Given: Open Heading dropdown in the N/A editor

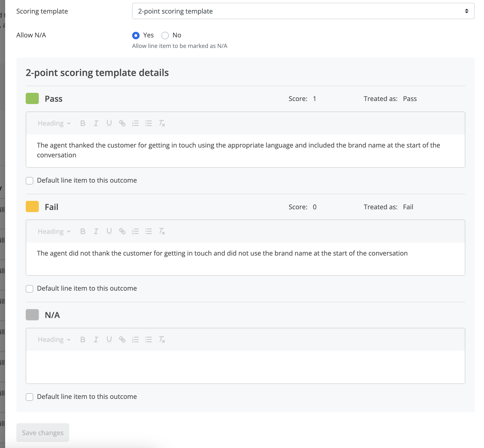Looking at the screenshot, I should pyautogui.click(x=54, y=340).
